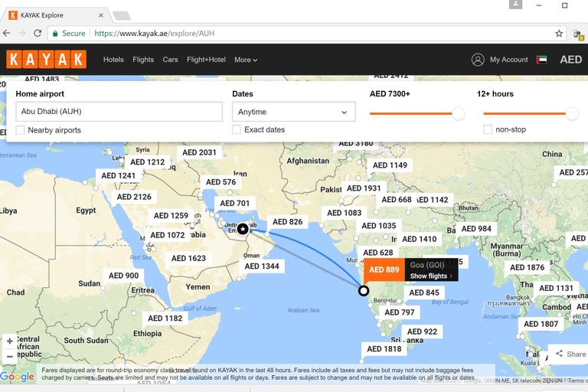
Task: Open the Dates Anytime dropdown
Action: pyautogui.click(x=293, y=112)
